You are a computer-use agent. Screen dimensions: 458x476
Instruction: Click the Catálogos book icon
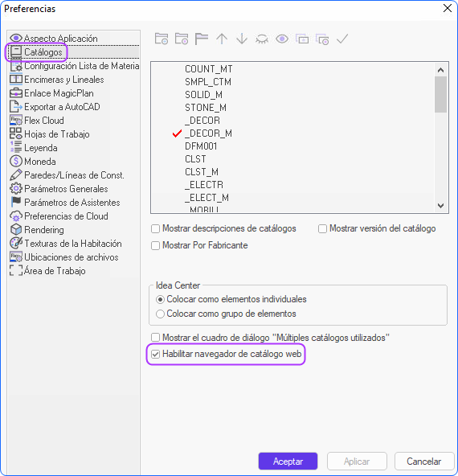[x=16, y=51]
